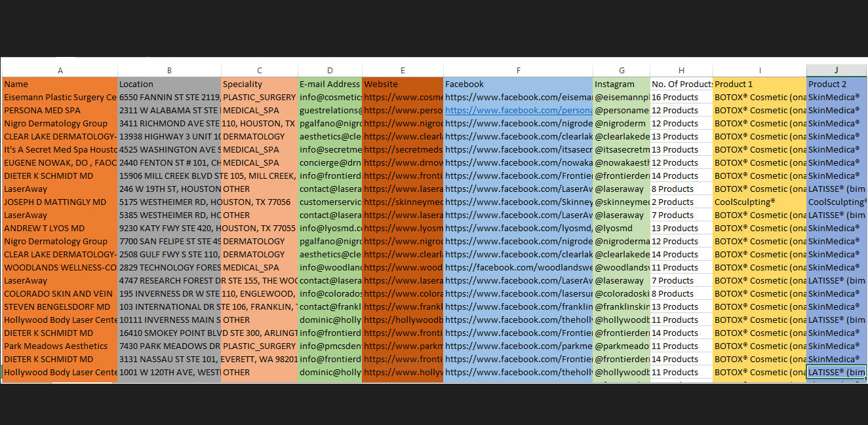Select the JOSEPH D MATTINGLY MD name cell
The width and height of the screenshot is (868, 425).
(x=60, y=202)
